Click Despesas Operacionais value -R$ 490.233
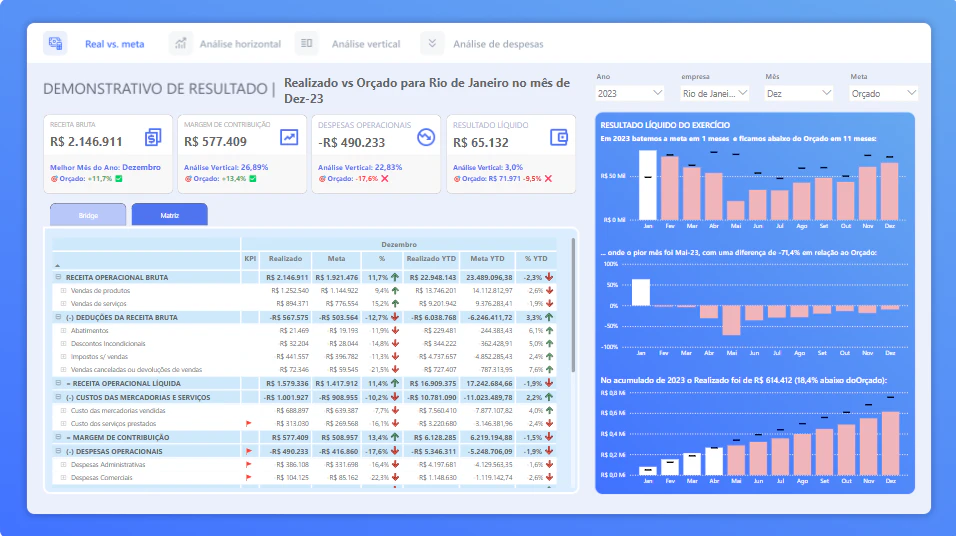This screenshot has height=536, width=956. point(352,142)
